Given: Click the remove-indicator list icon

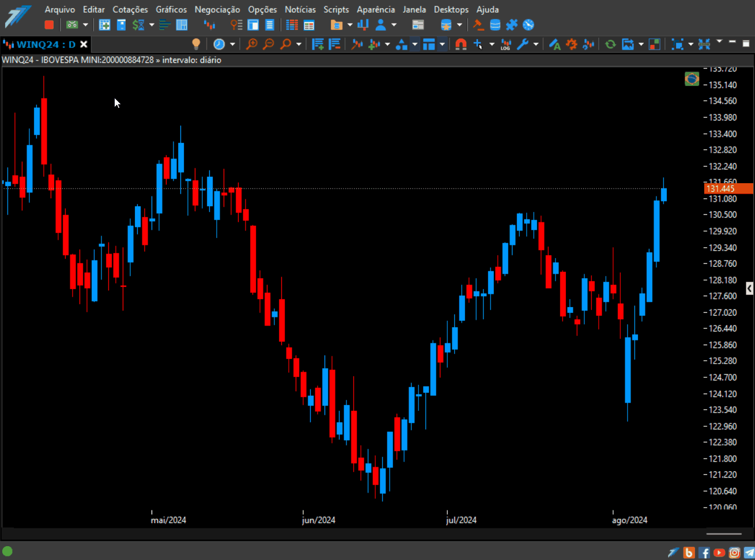Looking at the screenshot, I should 334,44.
